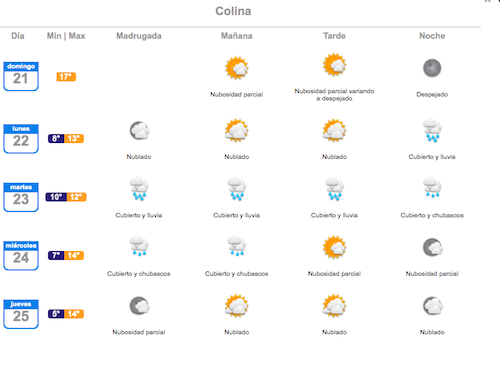
Task: Click the Nubosidad parcial variando a despejado label
Action: coord(334,95)
